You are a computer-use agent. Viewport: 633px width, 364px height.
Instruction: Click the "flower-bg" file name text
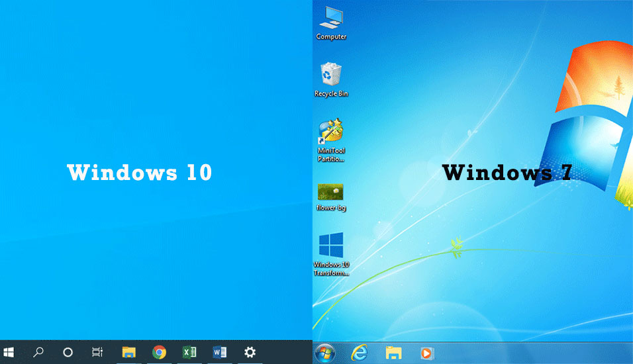point(331,208)
